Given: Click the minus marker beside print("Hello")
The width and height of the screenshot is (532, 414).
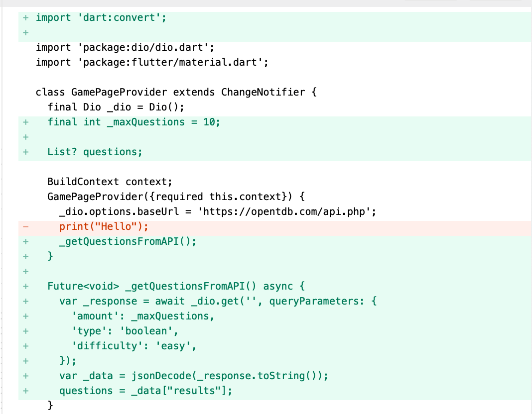Looking at the screenshot, I should coord(25,227).
